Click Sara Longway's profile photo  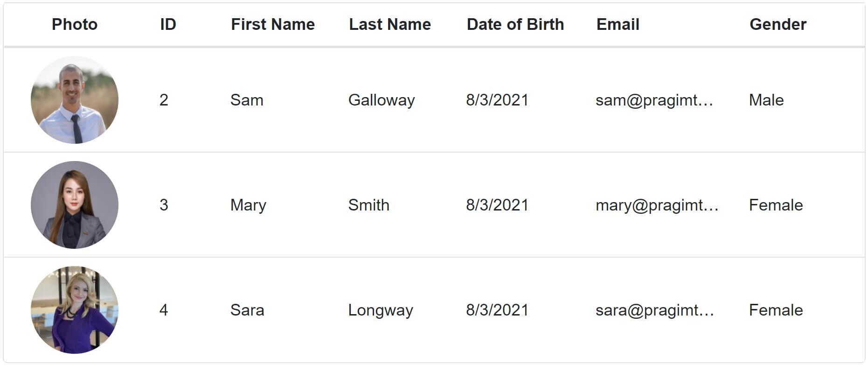tap(75, 310)
